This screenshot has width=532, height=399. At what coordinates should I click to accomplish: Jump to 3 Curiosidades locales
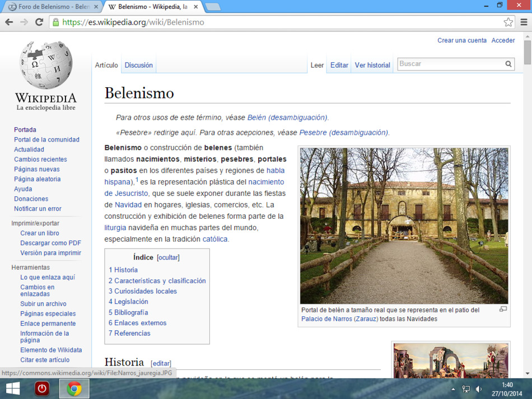pyautogui.click(x=143, y=291)
